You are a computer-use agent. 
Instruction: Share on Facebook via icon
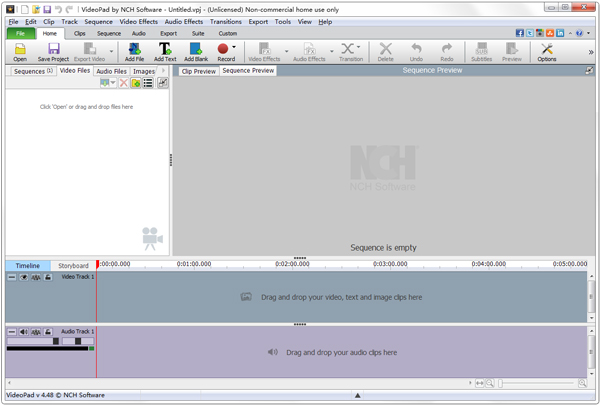pyautogui.click(x=520, y=33)
